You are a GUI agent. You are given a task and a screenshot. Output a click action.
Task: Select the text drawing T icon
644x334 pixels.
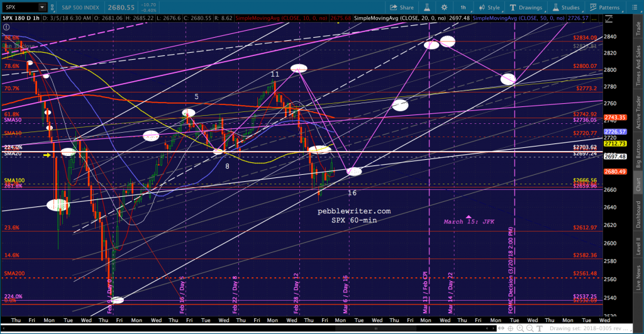pos(539,328)
